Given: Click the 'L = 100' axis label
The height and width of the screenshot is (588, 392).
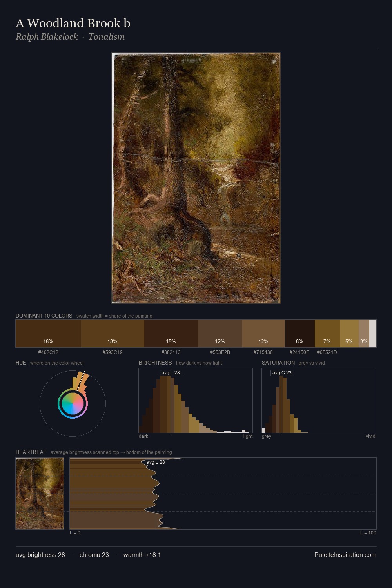Looking at the screenshot, I should click(x=368, y=533).
